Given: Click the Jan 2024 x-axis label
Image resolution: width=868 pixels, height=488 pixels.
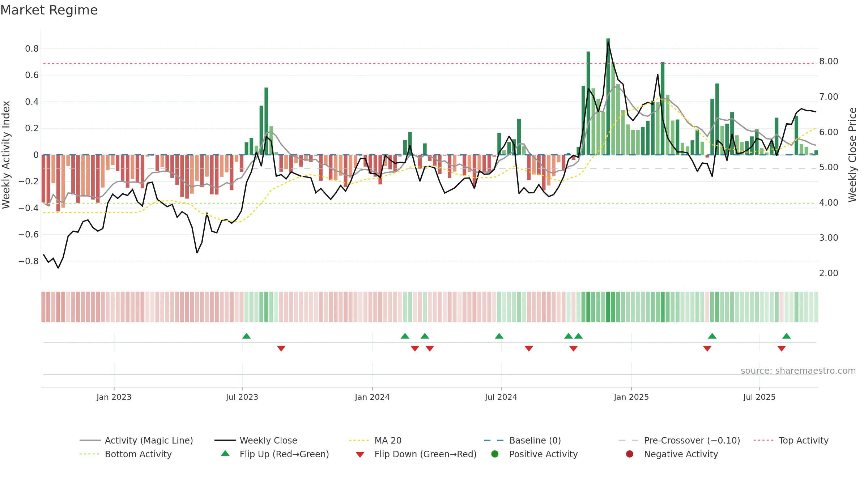Looking at the screenshot, I should pyautogui.click(x=372, y=397).
